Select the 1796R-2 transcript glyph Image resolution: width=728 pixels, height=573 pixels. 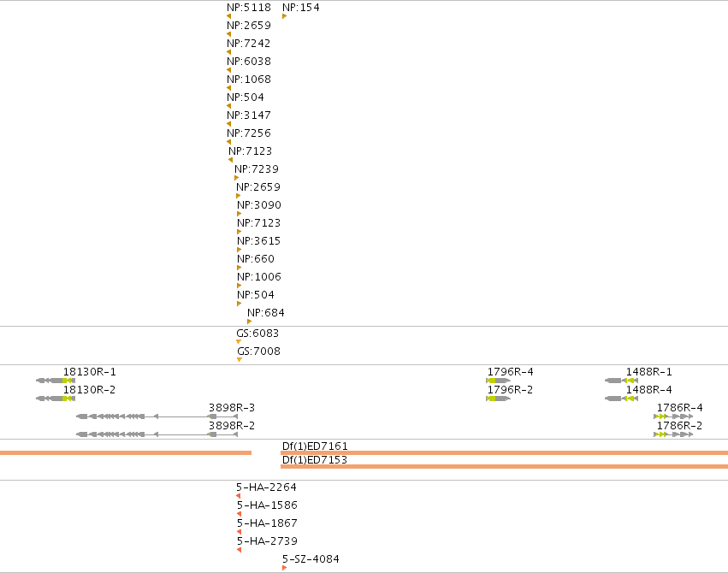coord(498,399)
